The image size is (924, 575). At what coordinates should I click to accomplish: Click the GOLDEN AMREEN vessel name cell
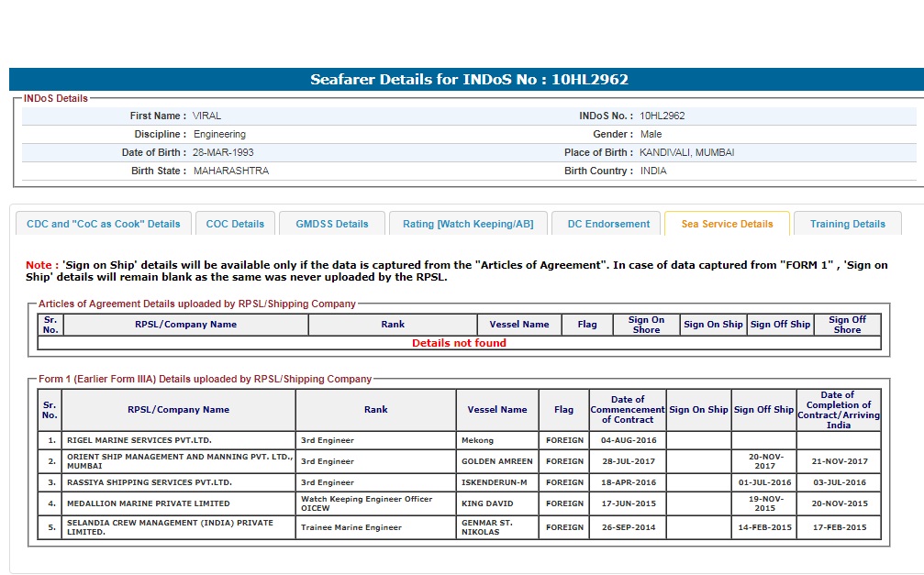click(x=495, y=461)
